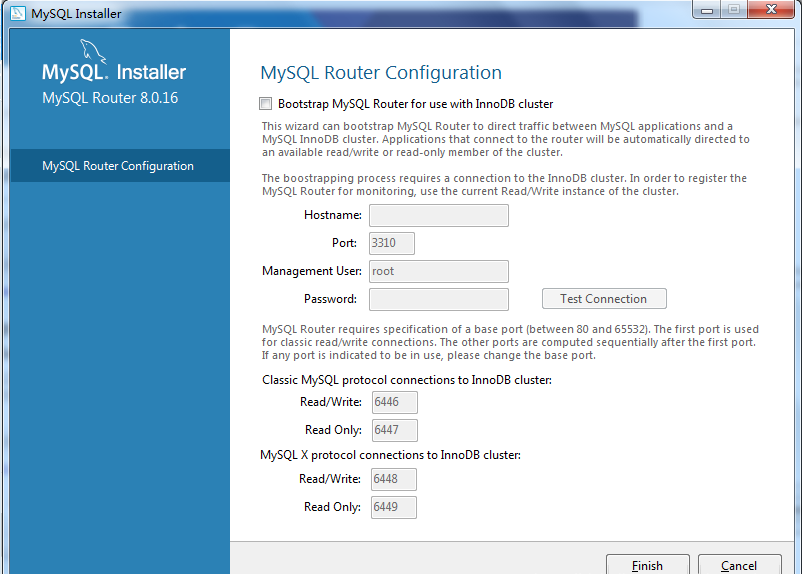Click the Finish button
Screen dimensions: 802x574
click(x=648, y=565)
